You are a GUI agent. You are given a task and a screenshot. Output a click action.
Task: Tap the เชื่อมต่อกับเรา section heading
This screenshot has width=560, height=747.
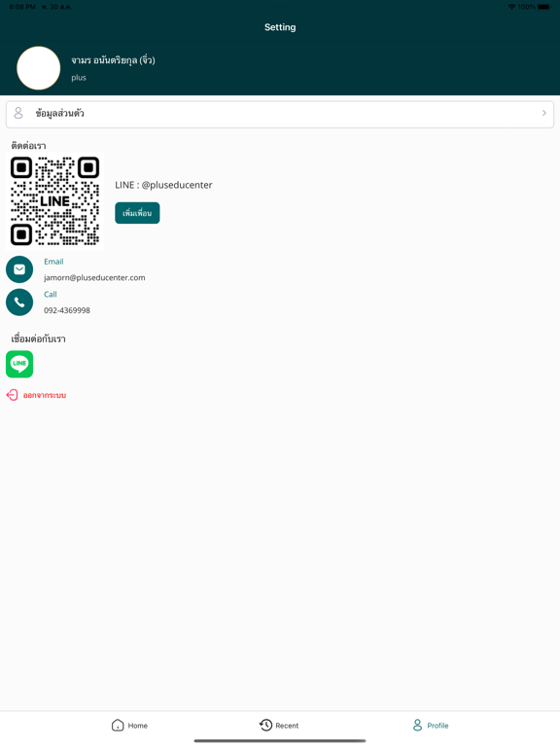[x=38, y=338]
